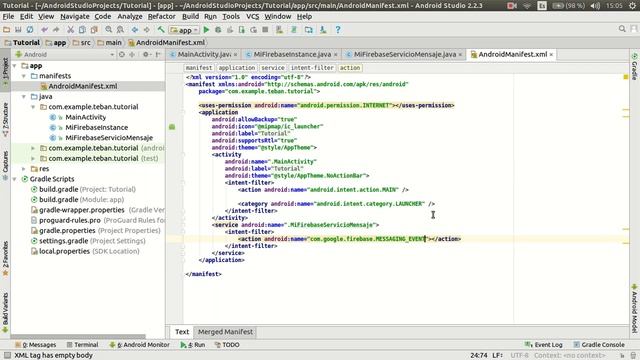640x360 pixels.
Task: Select the Text tab below editor
Action: [x=182, y=332]
